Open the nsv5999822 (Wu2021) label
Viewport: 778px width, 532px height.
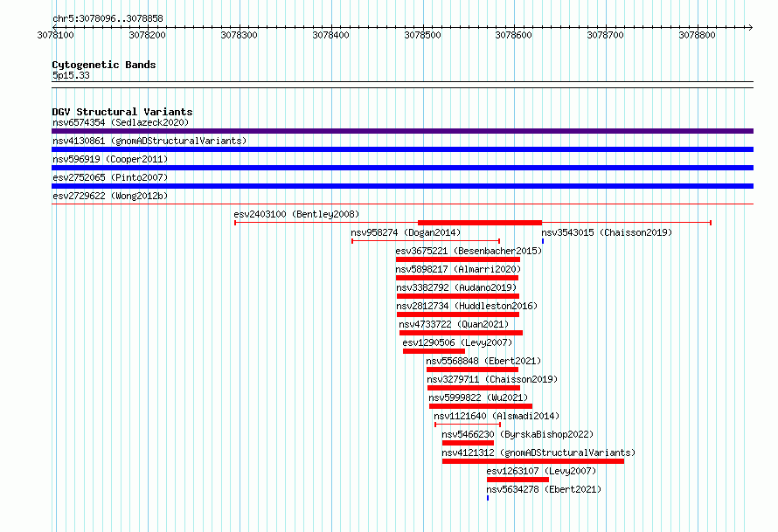(x=478, y=397)
